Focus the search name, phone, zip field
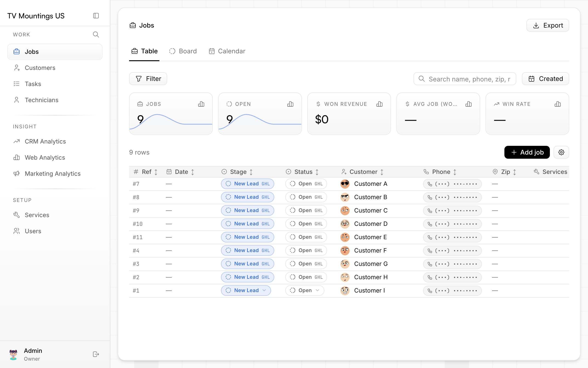Viewport: 588px width, 368px height. [x=465, y=79]
